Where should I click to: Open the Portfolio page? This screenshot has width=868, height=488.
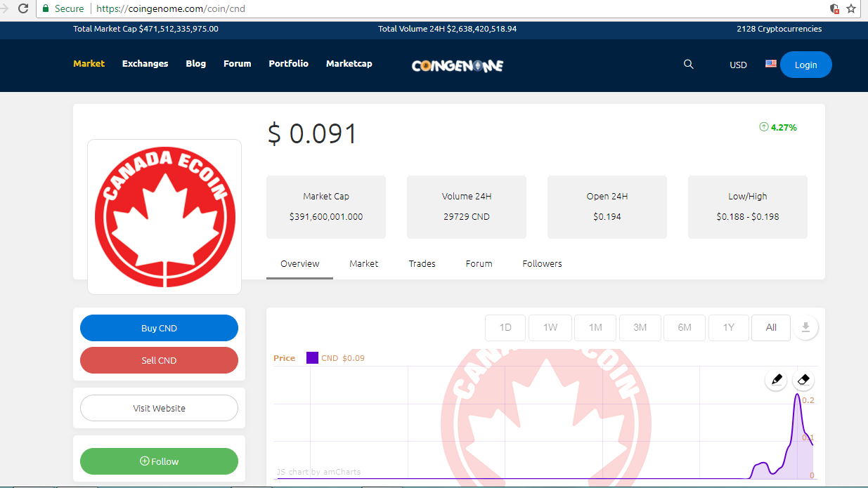point(288,63)
